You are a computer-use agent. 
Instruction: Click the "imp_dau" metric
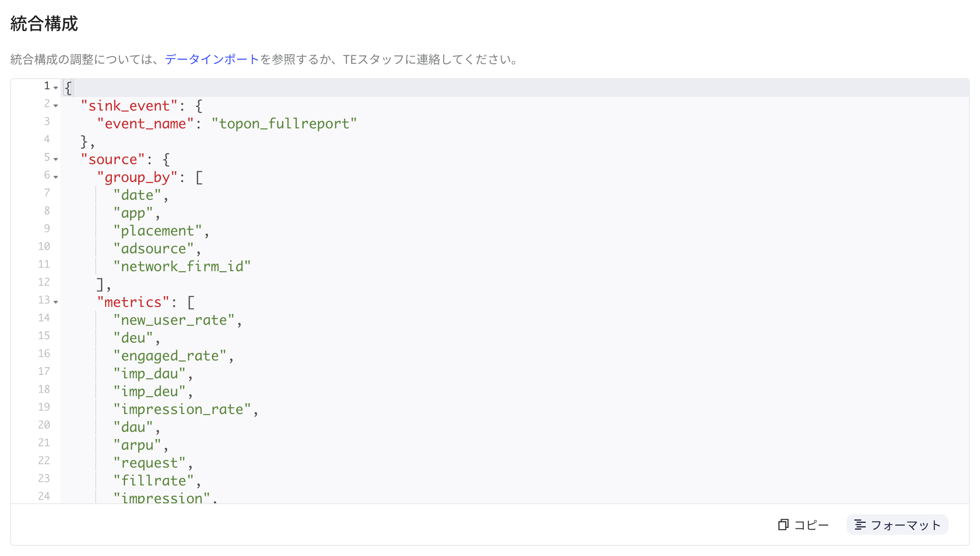click(149, 374)
